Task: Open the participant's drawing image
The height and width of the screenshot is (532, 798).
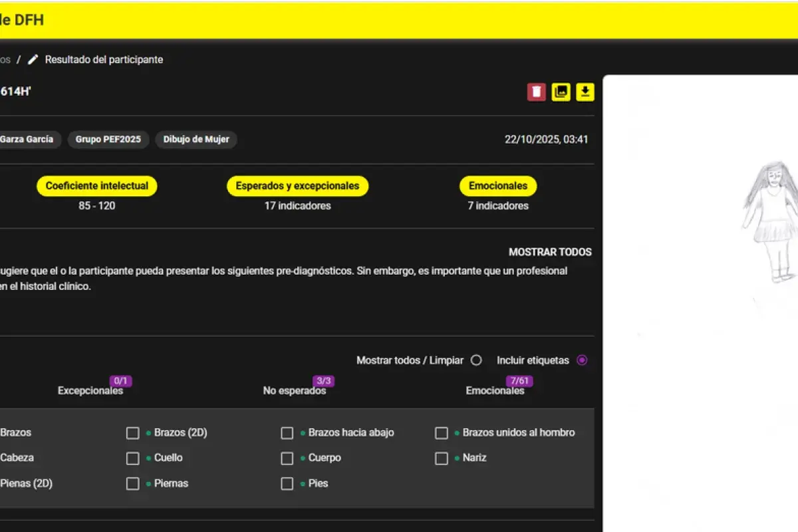Action: (x=731, y=266)
